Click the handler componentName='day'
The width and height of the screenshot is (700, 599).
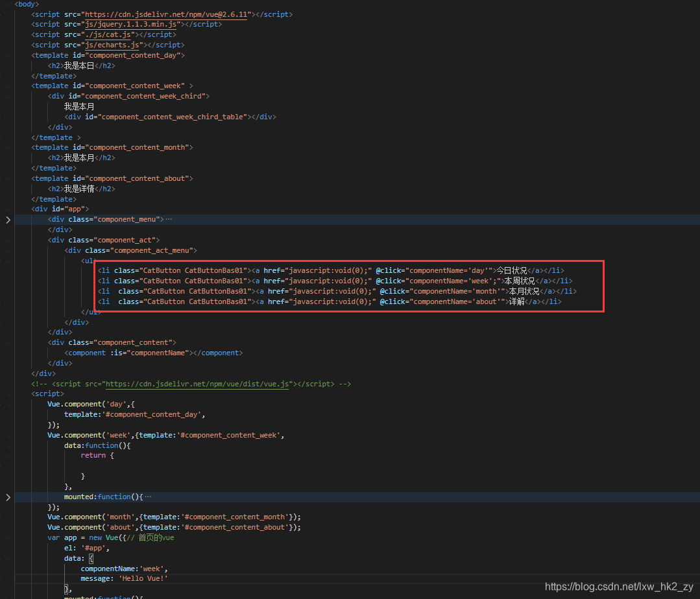(x=449, y=271)
